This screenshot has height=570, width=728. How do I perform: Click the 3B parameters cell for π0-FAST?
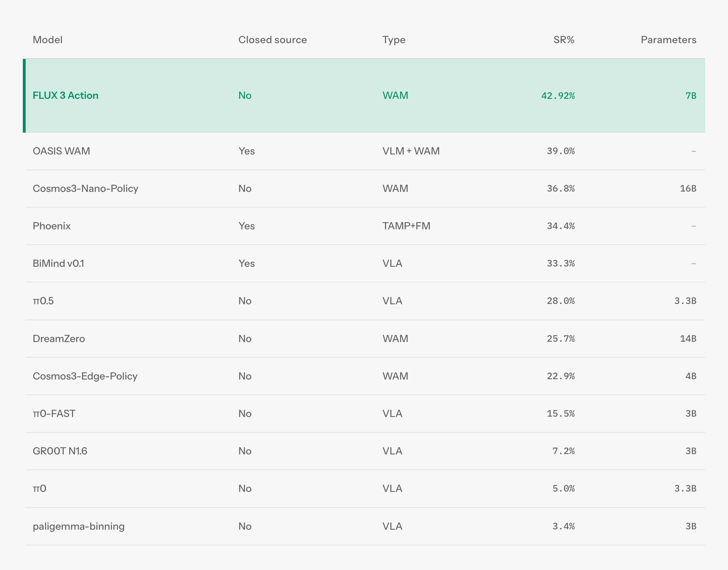[691, 414]
